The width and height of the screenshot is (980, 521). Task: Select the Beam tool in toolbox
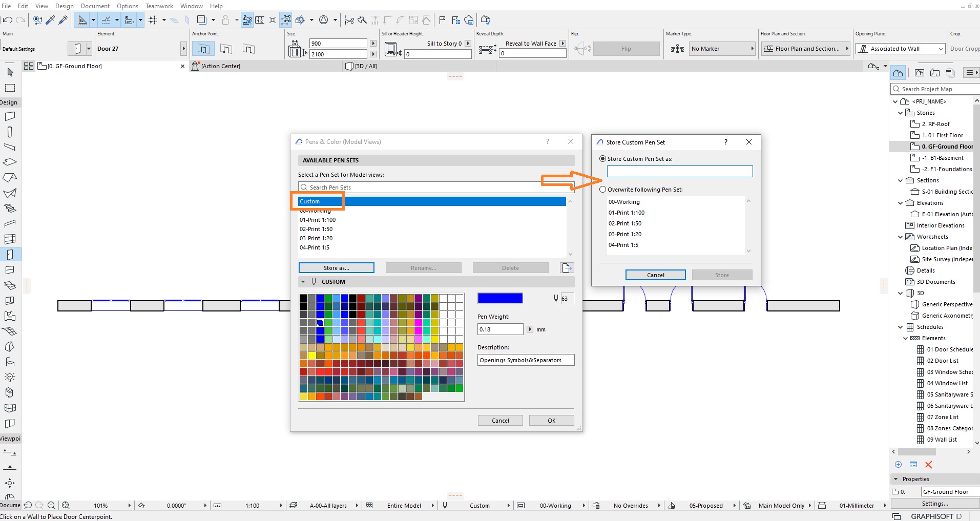pos(10,147)
